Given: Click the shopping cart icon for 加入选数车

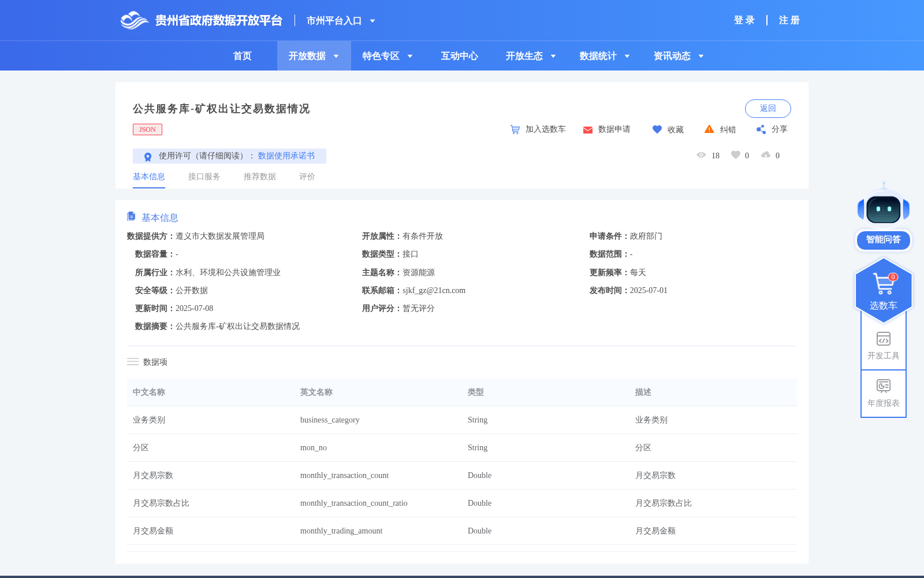Looking at the screenshot, I should pyautogui.click(x=515, y=129).
